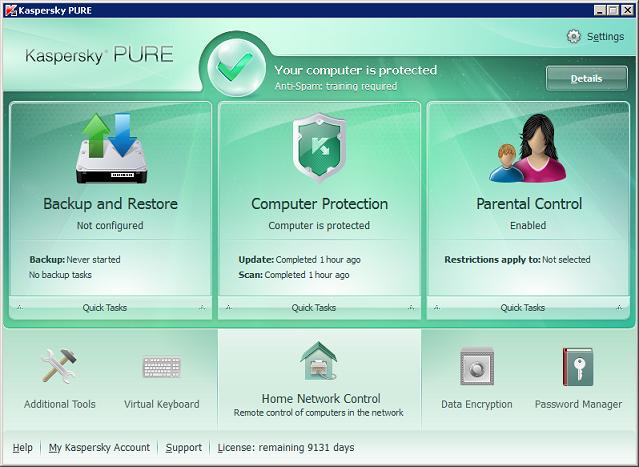Click the Data Encryption label
639x467 pixels.
477,404
